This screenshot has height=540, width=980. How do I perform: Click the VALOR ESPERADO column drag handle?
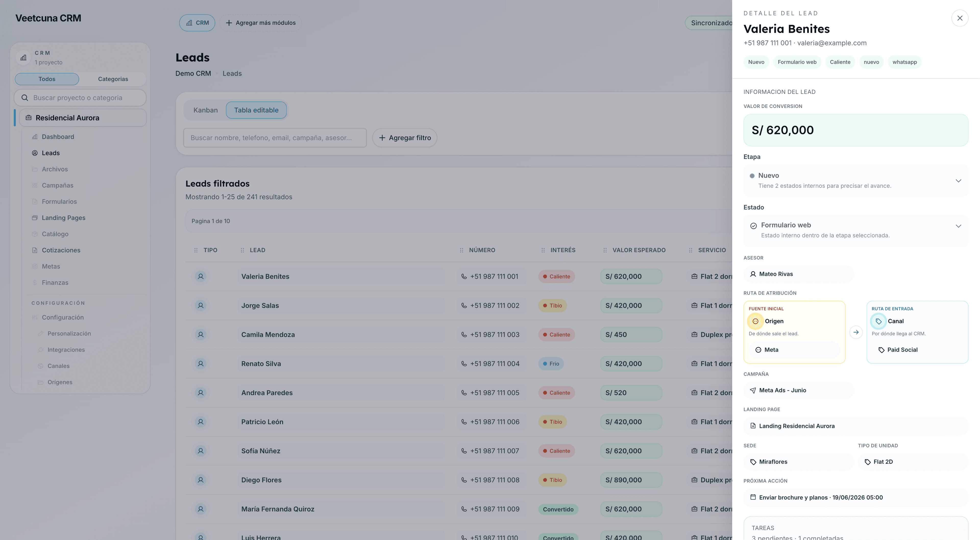pyautogui.click(x=605, y=250)
